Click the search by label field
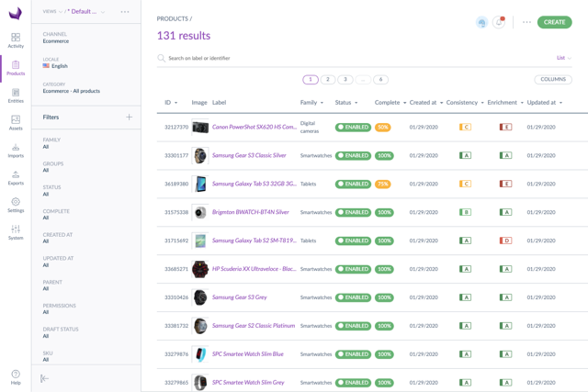The width and height of the screenshot is (588, 392). coord(276,58)
